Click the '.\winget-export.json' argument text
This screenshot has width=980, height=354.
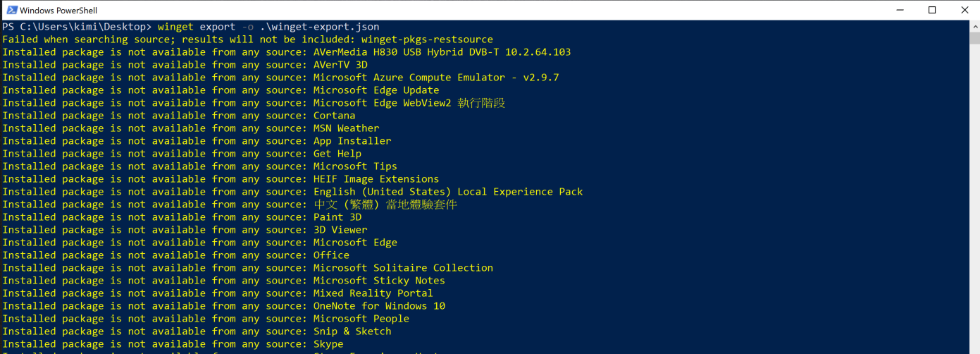(320, 27)
